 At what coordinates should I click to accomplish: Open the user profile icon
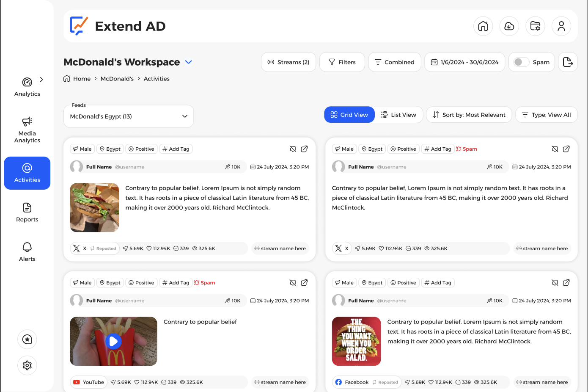[561, 26]
